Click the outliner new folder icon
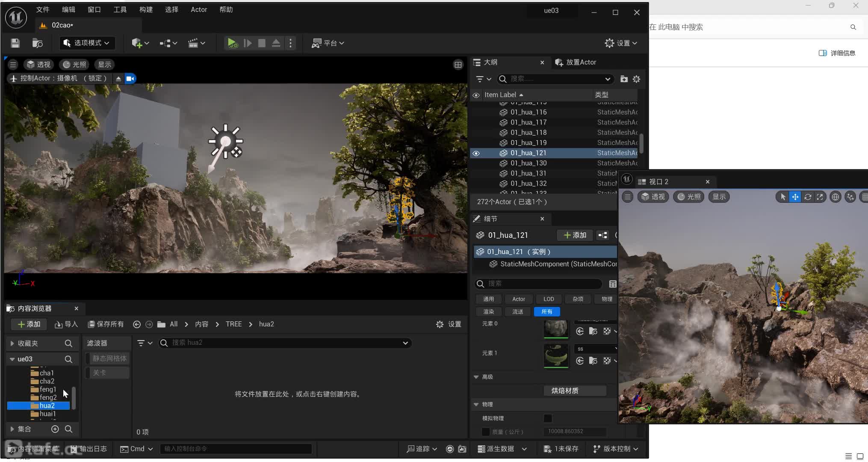The image size is (868, 462). pos(624,79)
